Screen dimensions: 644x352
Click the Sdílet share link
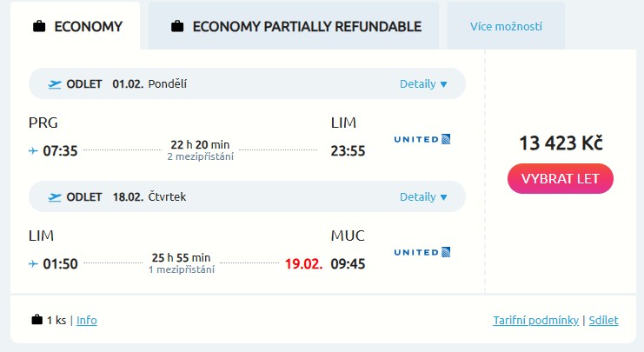[x=603, y=320]
